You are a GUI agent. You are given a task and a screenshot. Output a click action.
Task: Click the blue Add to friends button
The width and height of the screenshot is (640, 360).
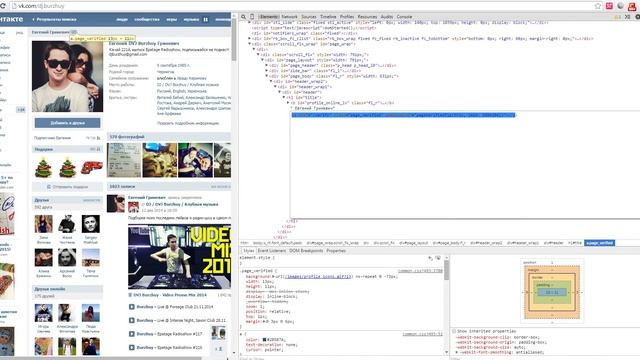point(67,123)
